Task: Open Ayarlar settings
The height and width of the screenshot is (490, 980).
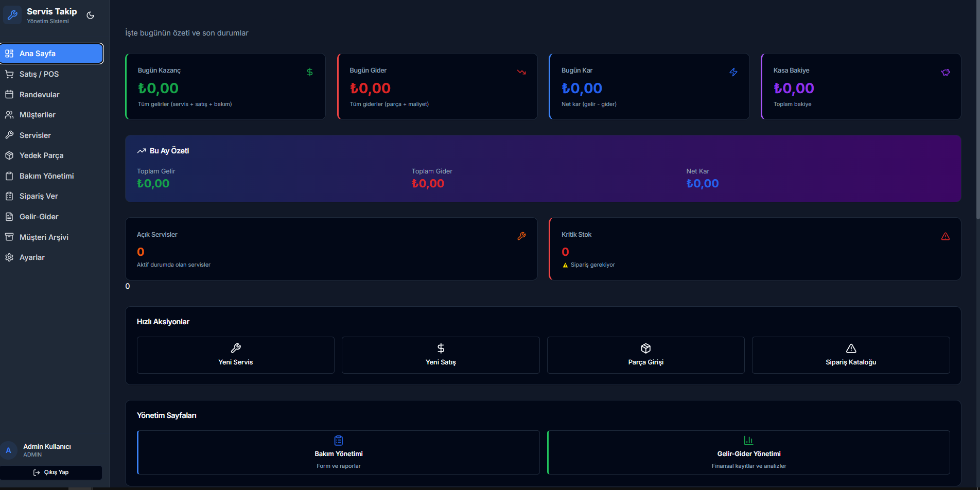Action: [51, 257]
